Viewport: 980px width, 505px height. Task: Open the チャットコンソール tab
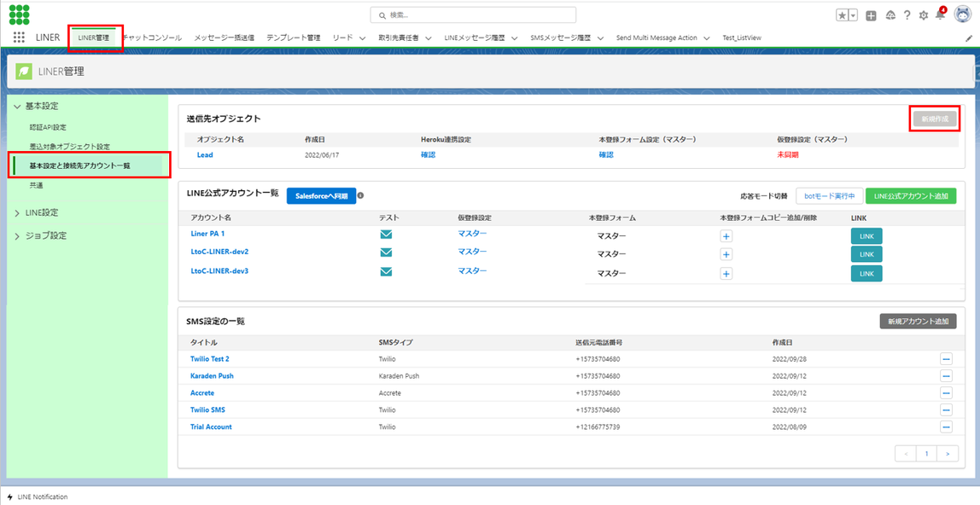154,38
